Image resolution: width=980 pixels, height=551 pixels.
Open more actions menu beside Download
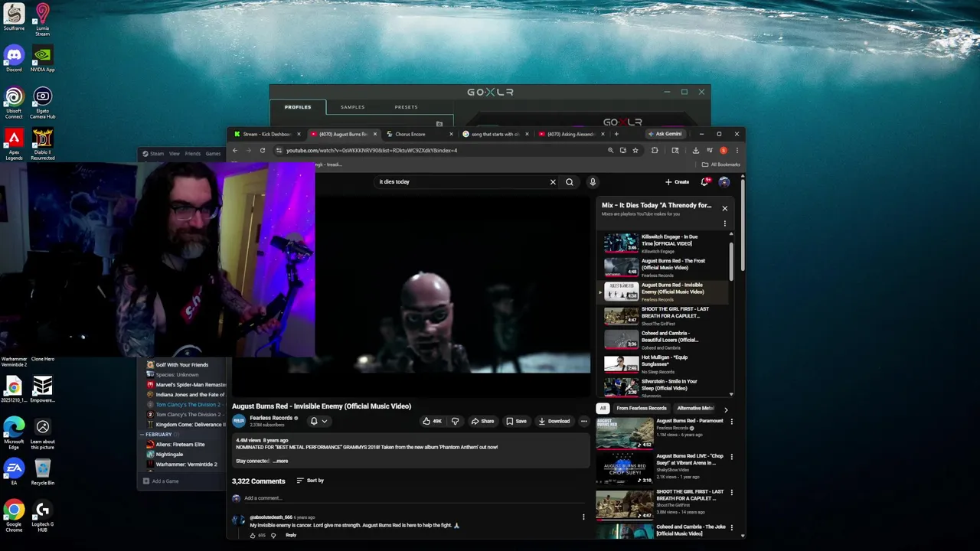tap(583, 421)
